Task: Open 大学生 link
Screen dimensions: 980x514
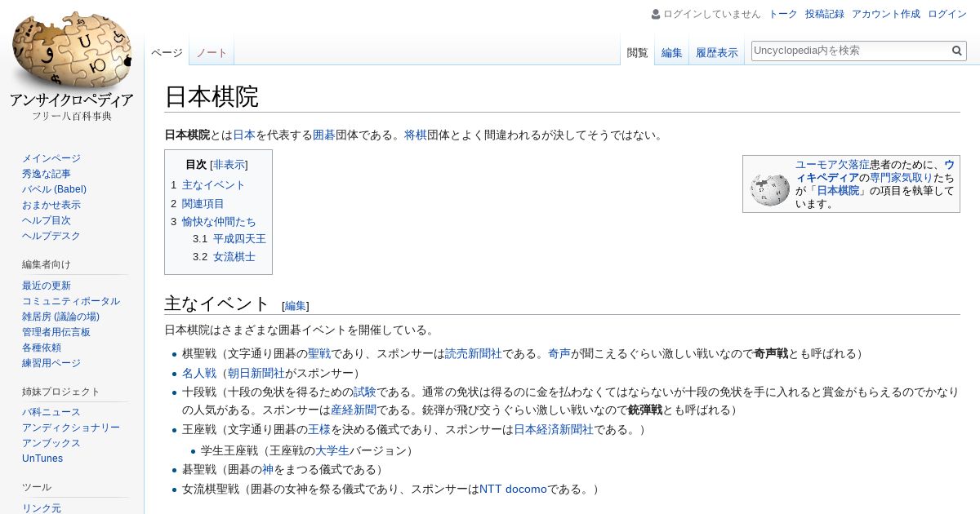Action: pyautogui.click(x=332, y=450)
